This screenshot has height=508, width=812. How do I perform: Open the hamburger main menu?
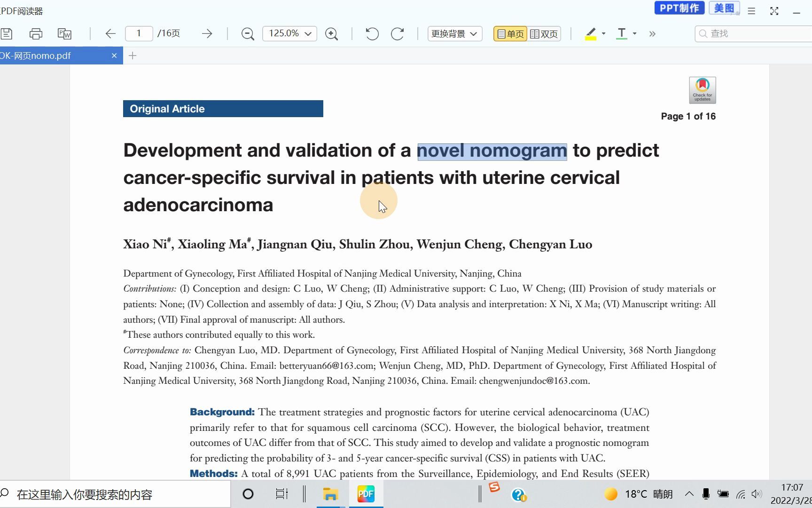click(x=751, y=11)
